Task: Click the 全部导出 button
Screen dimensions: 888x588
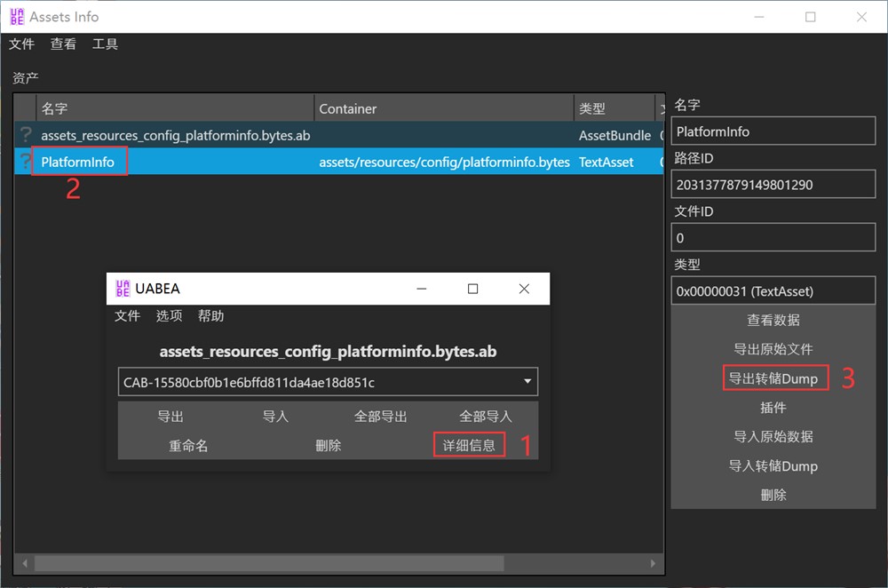Action: (381, 417)
